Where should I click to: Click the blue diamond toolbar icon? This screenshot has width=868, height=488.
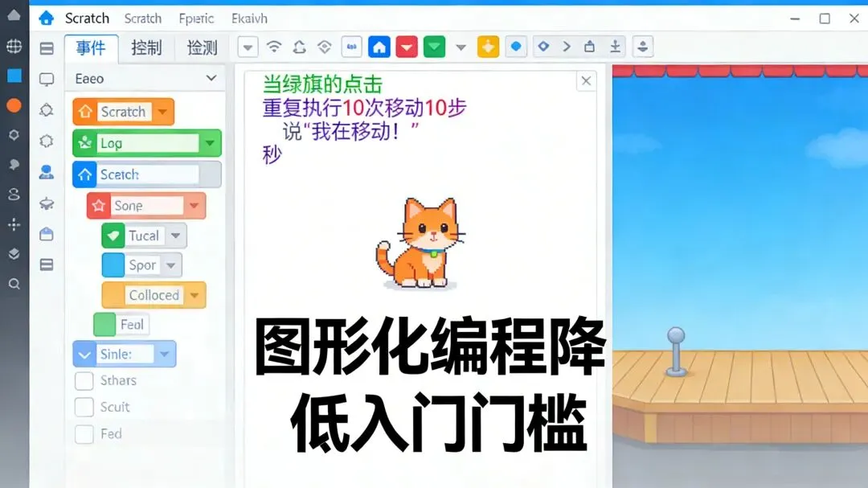(x=543, y=47)
